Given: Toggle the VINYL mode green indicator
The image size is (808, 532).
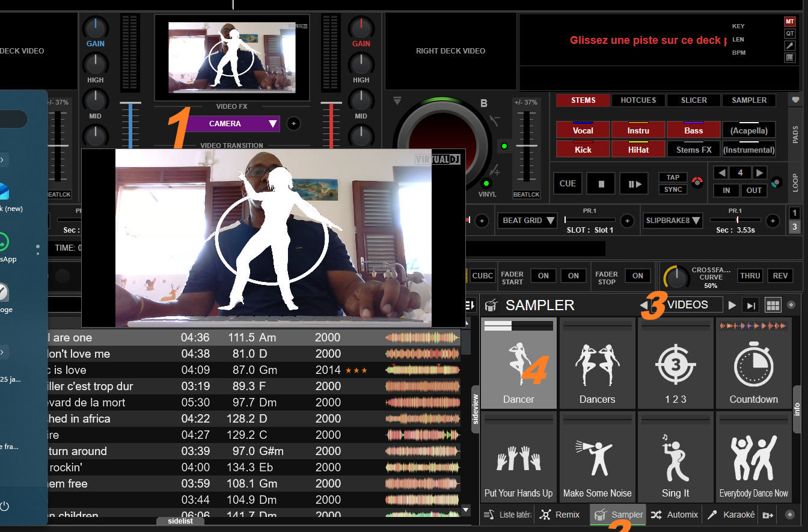Looking at the screenshot, I should click(x=486, y=183).
